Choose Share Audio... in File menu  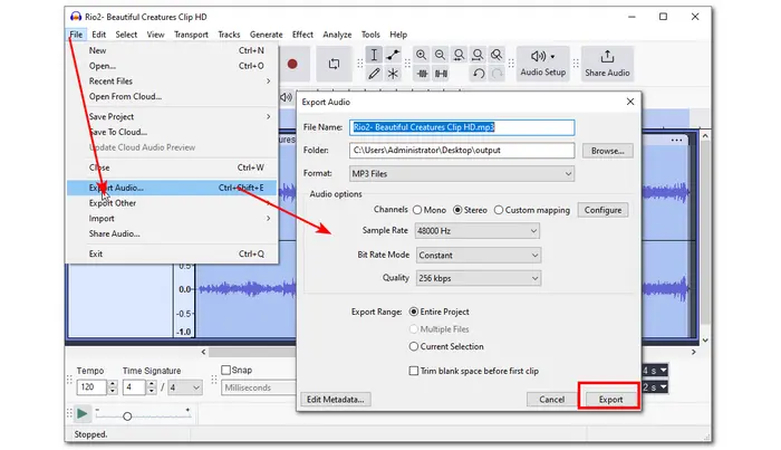(x=171, y=234)
